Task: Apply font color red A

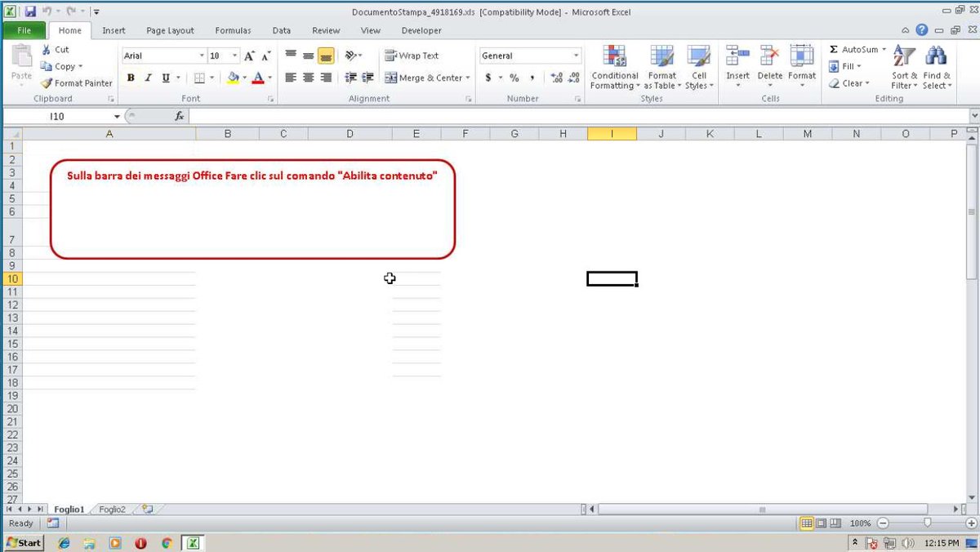Action: (258, 78)
